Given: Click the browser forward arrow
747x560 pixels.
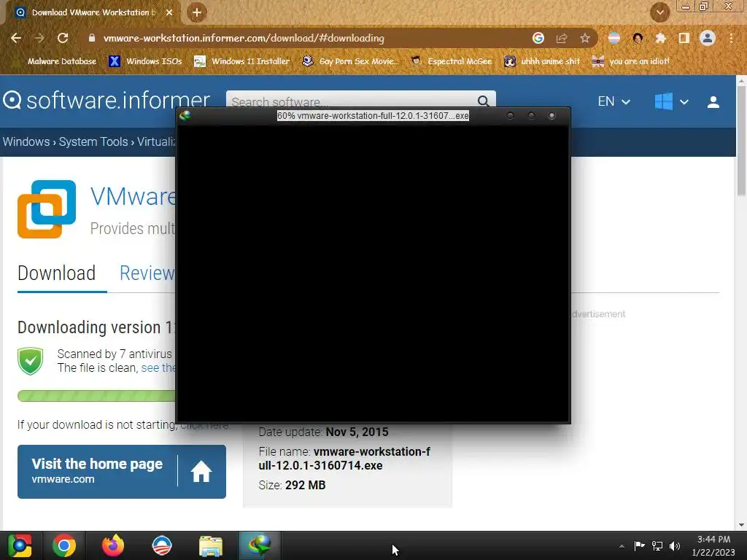Looking at the screenshot, I should tap(39, 38).
